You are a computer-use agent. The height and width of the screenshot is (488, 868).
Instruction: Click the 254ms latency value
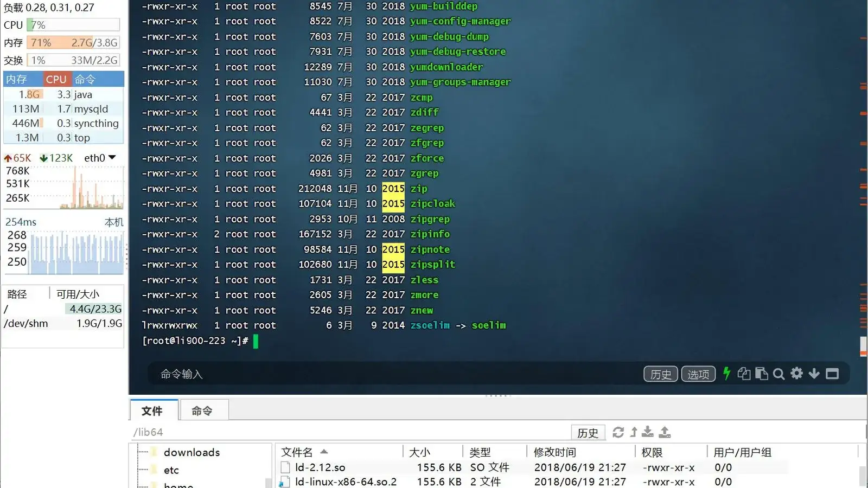coord(21,222)
